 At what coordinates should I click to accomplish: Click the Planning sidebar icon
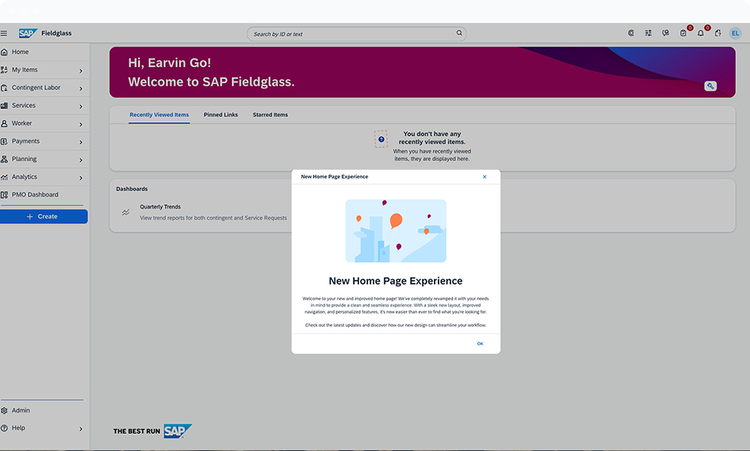[x=4, y=159]
